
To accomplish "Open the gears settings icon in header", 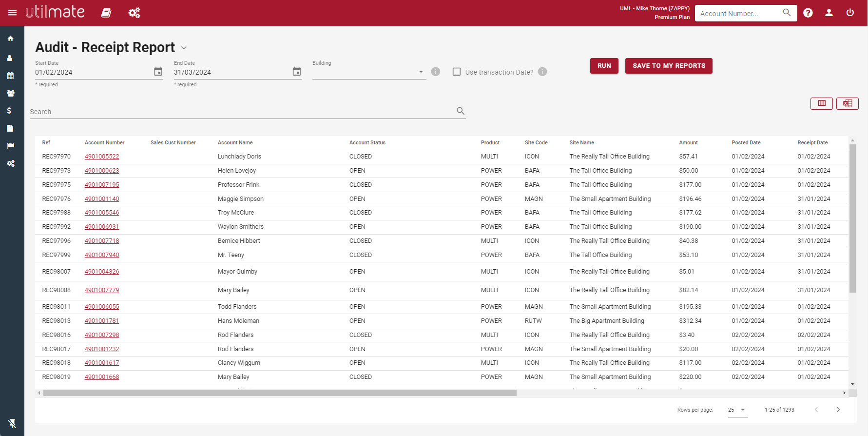I will 135,13.
